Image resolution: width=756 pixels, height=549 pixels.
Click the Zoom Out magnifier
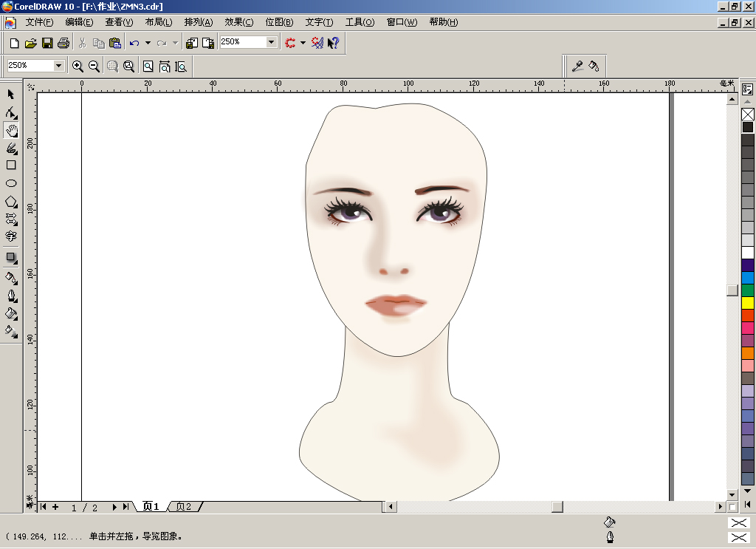(94, 66)
